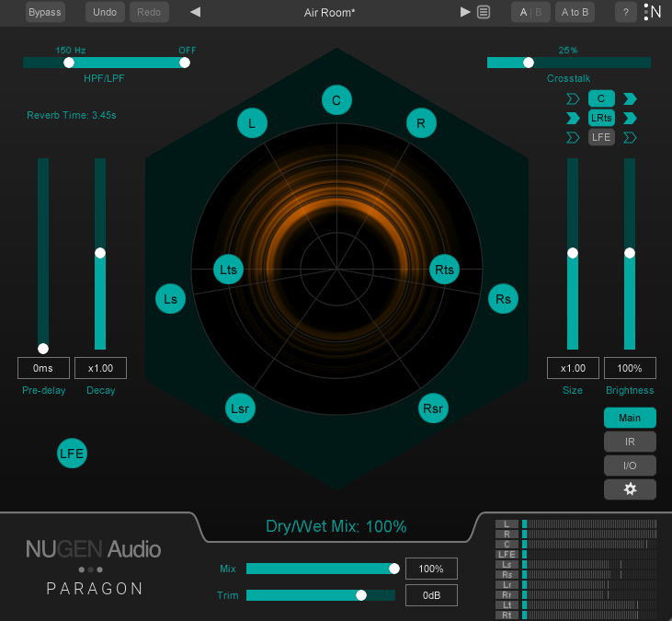
Task: Toggle right crosstalk arrow for C row
Action: 630,99
